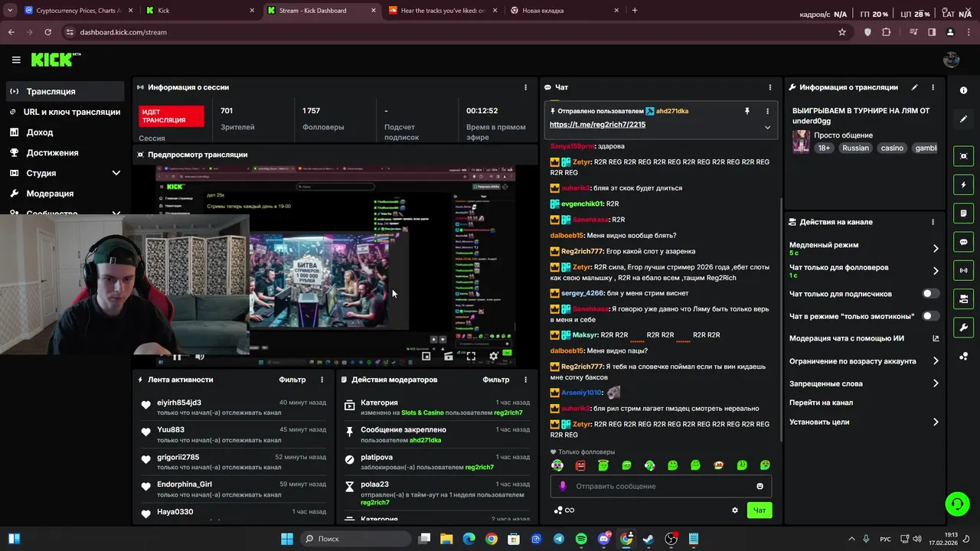Open the stream preview widget icon in the right rail
Image resolution: width=980 pixels, height=551 pixels.
[963, 156]
